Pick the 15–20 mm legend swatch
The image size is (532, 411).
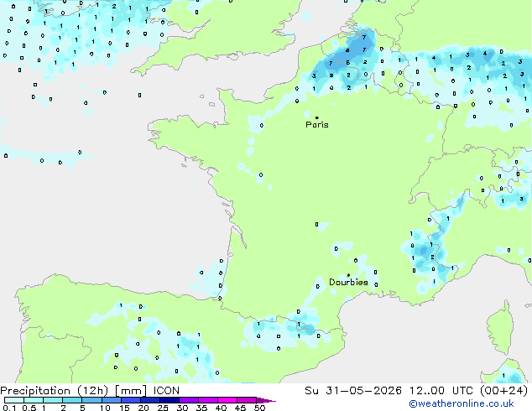[x=131, y=400]
